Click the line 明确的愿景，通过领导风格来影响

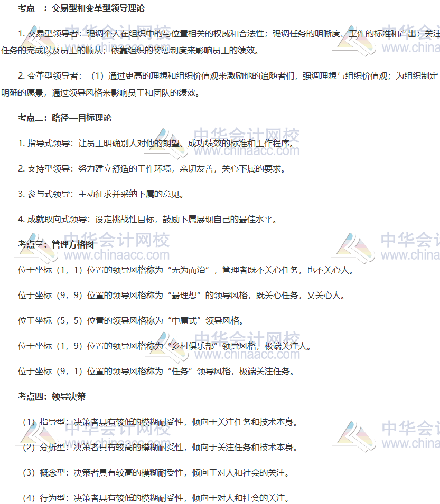point(101,93)
